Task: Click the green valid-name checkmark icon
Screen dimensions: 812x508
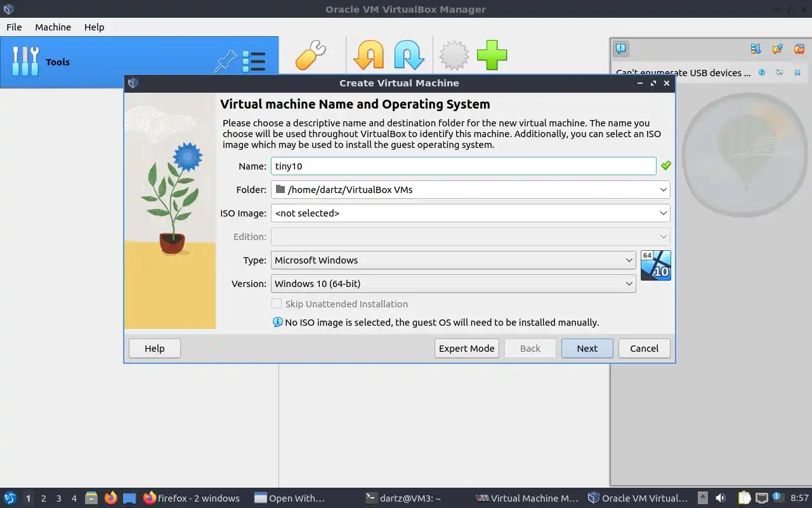Action: pos(665,165)
